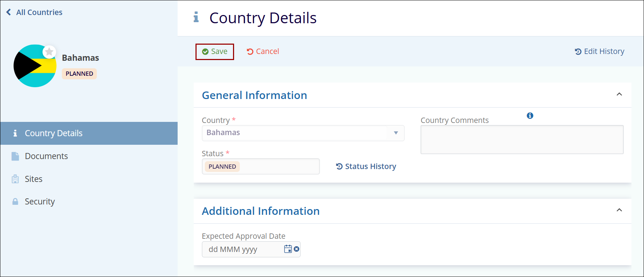View the Status History
This screenshot has height=277, width=644.
(366, 167)
